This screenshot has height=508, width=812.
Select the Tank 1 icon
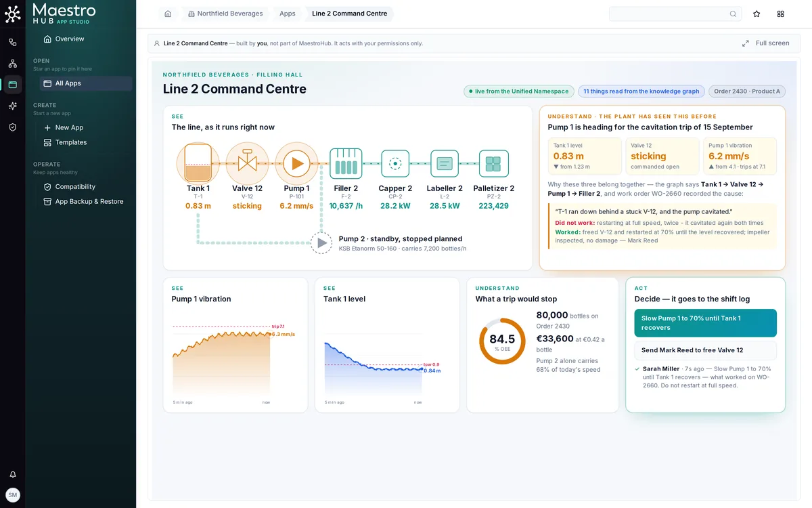tap(198, 163)
